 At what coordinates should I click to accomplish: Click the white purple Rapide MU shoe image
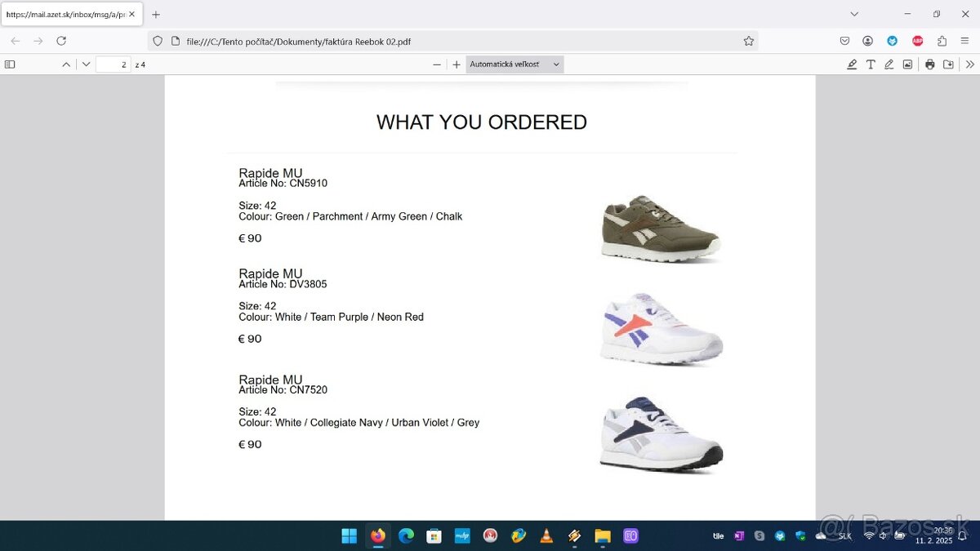[661, 329]
